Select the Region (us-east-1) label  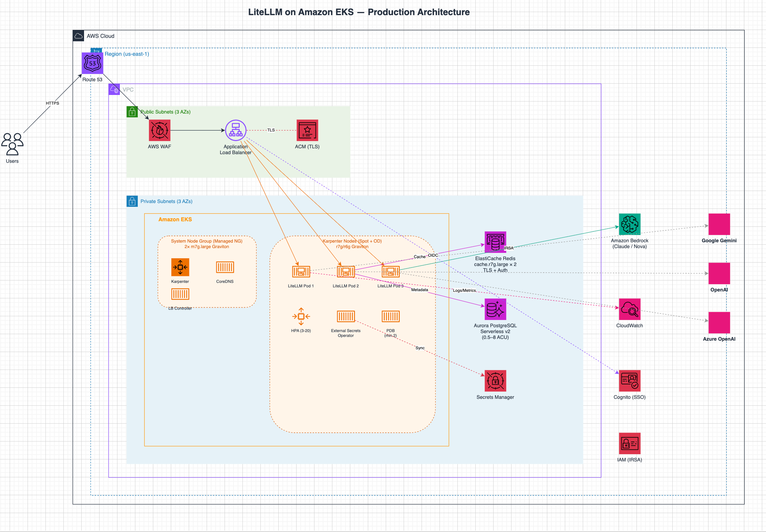coord(127,54)
